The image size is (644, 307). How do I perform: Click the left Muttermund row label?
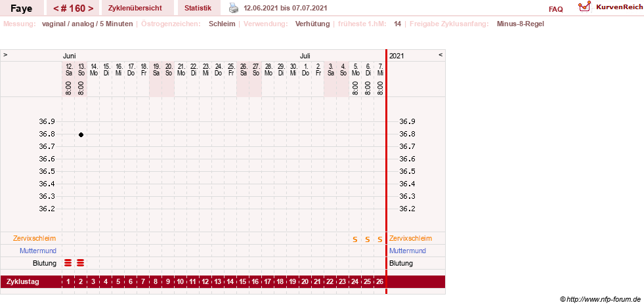[38, 251]
